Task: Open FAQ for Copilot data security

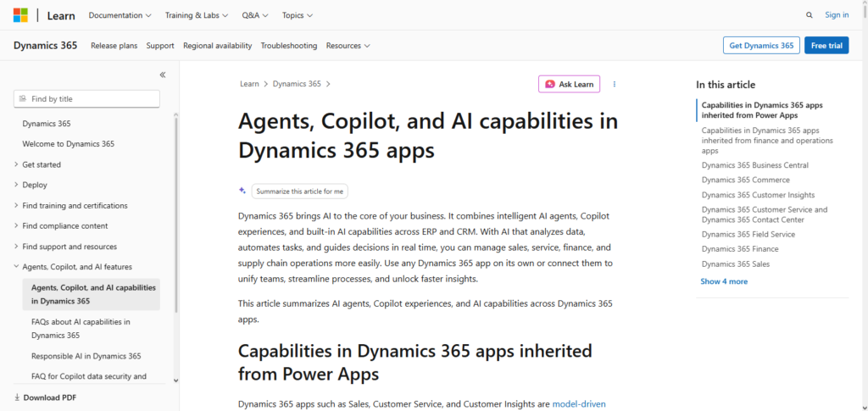Action: [x=89, y=377]
